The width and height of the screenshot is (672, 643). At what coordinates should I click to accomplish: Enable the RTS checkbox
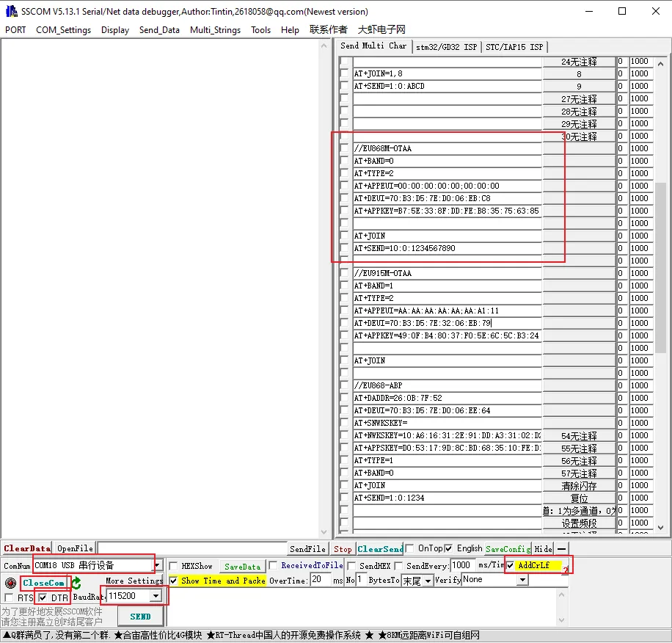click(x=9, y=598)
